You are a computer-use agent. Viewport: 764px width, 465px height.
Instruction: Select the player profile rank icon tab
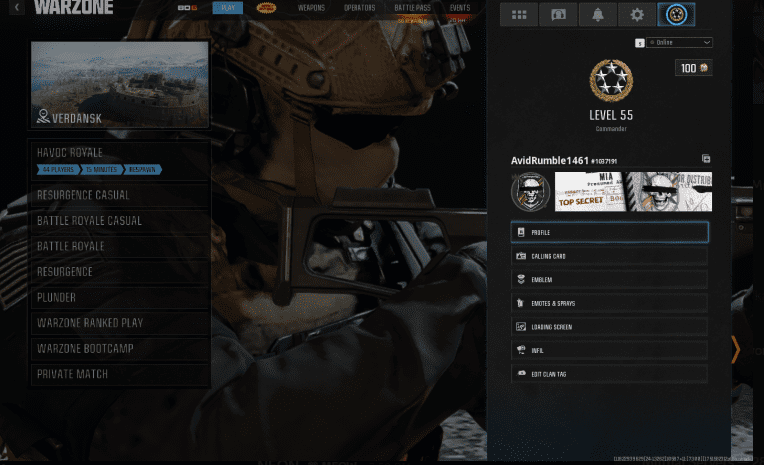676,15
